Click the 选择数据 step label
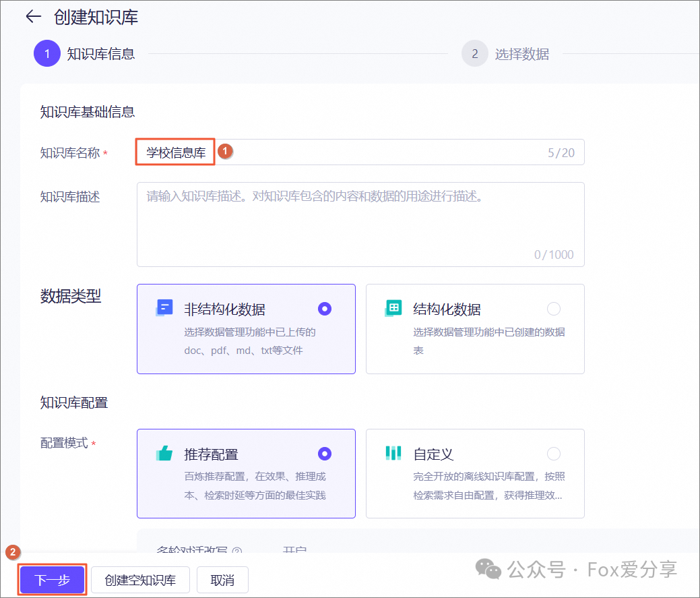This screenshot has width=700, height=598. point(522,54)
